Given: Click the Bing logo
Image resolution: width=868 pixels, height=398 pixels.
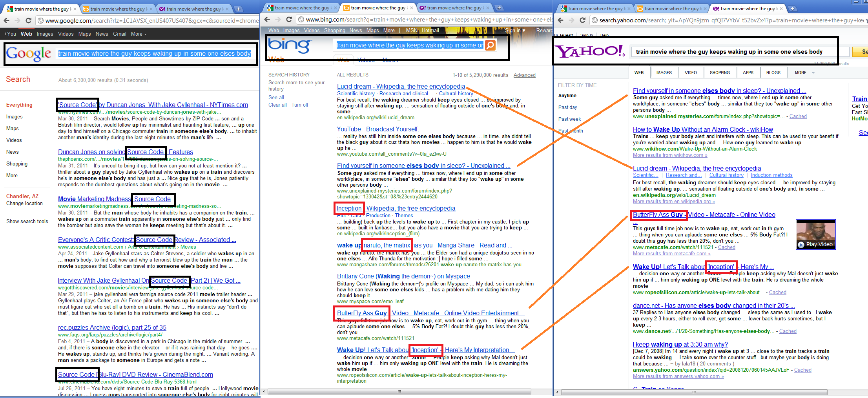Looking at the screenshot, I should tap(289, 45).
